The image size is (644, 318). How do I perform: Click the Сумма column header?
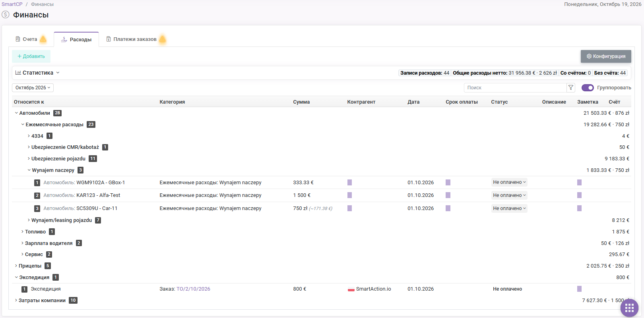[301, 102]
